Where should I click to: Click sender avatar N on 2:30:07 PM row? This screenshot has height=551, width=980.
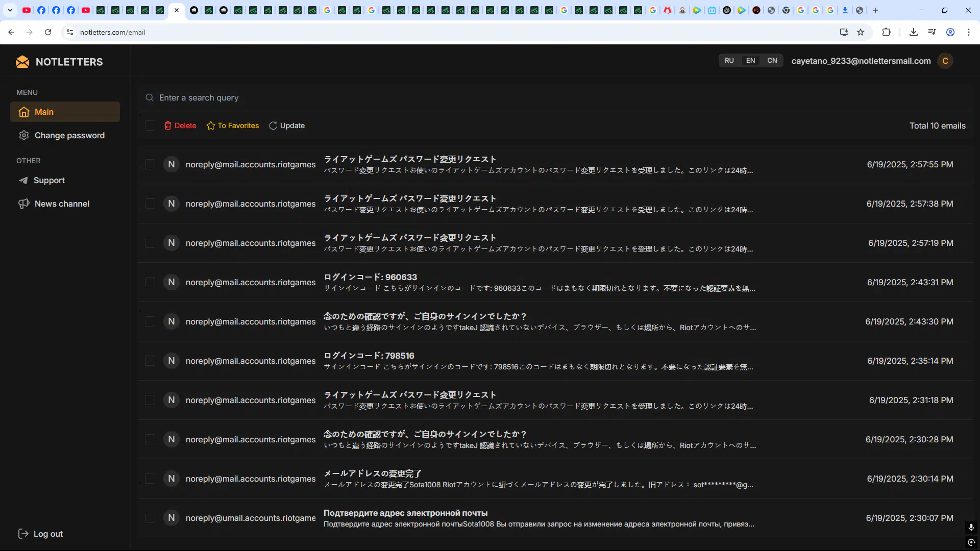coord(171,518)
